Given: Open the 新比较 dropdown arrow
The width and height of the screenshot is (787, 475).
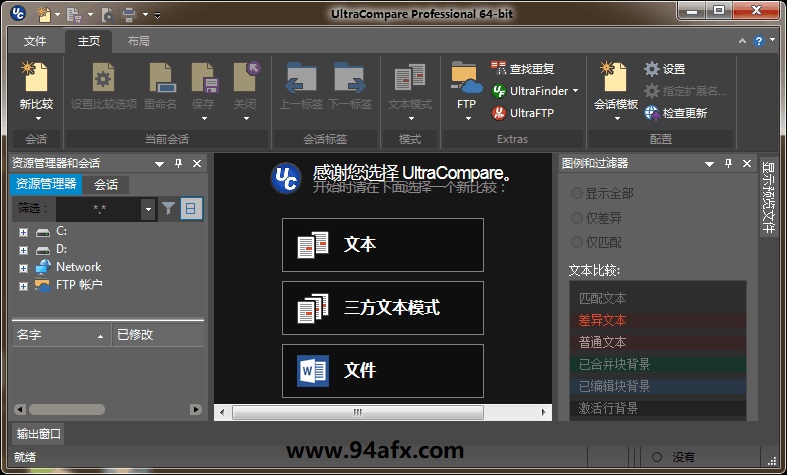Looking at the screenshot, I should [x=38, y=118].
